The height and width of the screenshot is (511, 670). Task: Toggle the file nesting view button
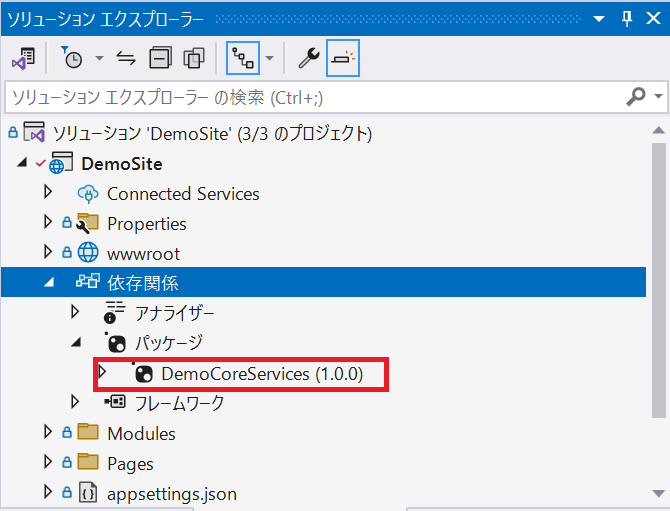pos(243,58)
